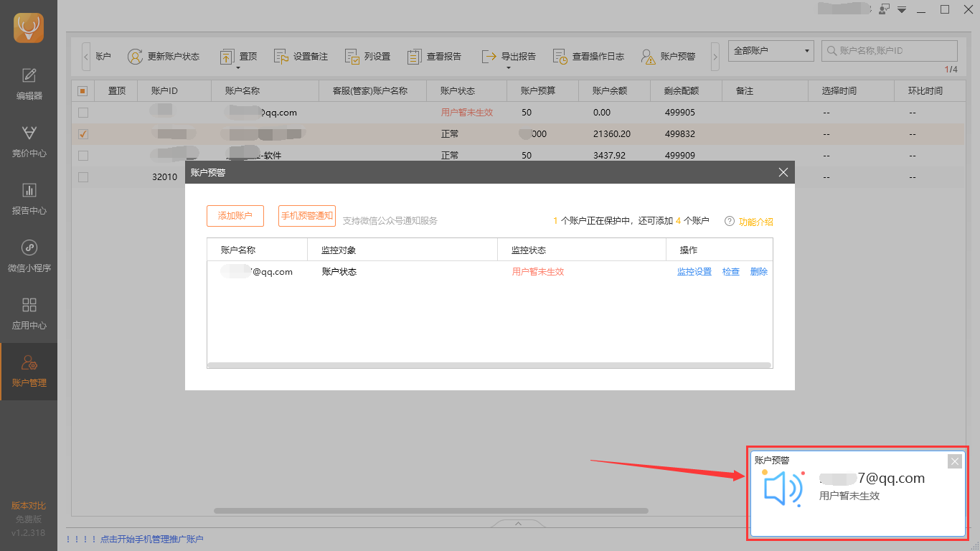Click 版本对比 in the sidebar bottom

point(29,506)
